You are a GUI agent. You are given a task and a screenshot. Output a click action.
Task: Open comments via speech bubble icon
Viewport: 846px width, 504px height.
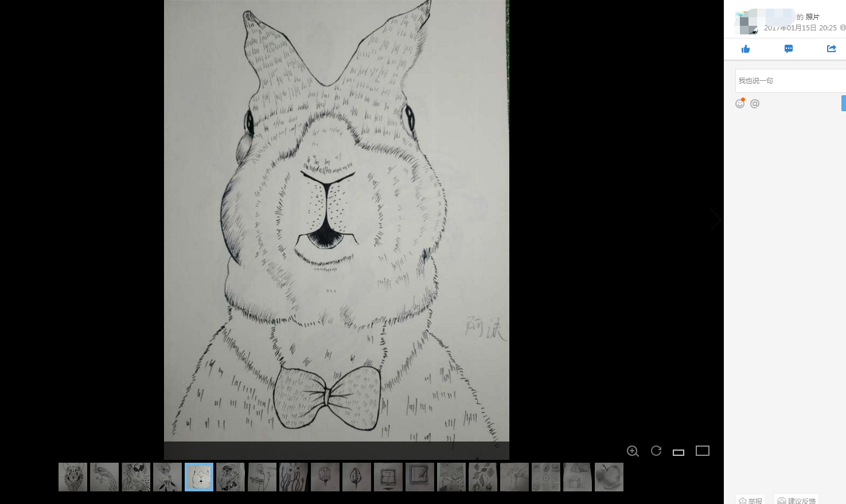pyautogui.click(x=789, y=49)
